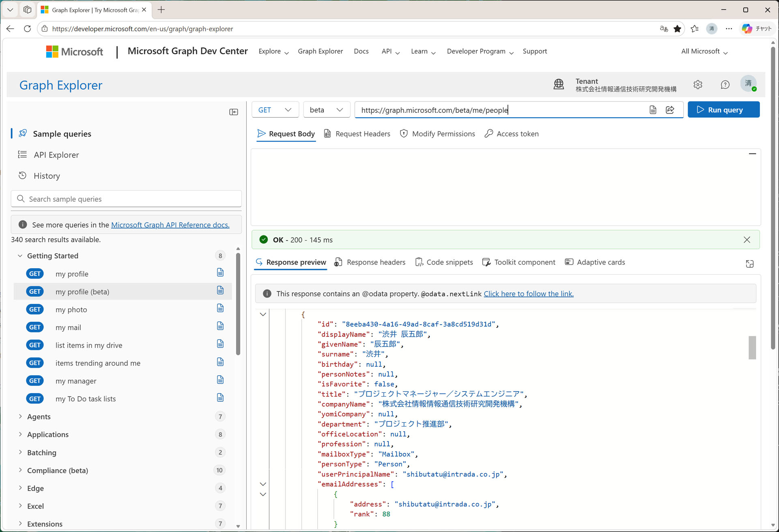The height and width of the screenshot is (532, 779).
Task: Share the query using the share icon
Action: tap(670, 110)
